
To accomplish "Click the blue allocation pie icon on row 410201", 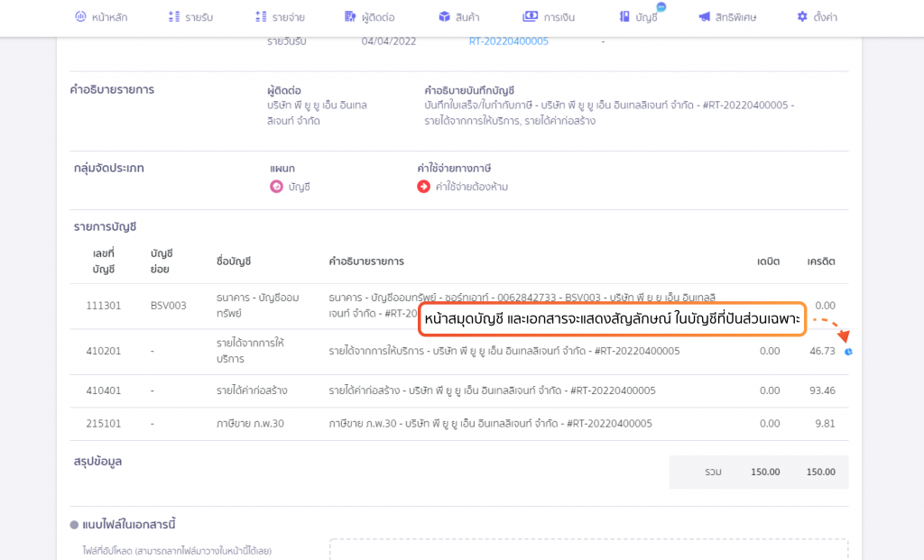I will tap(848, 352).
